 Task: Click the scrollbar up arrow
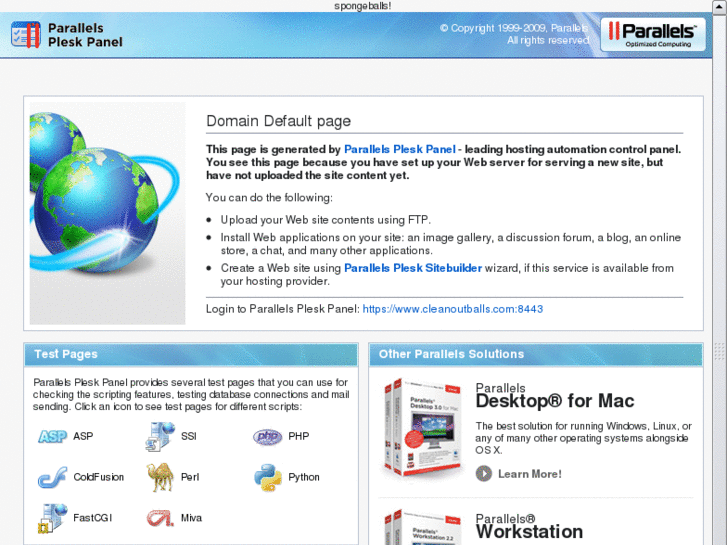(x=720, y=6)
